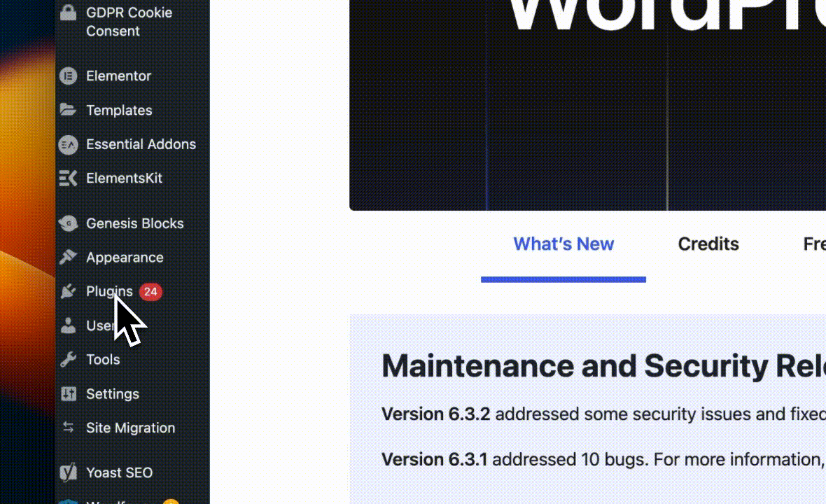826x504 pixels.
Task: Select the Version 6.3.1 text
Action: [x=435, y=459]
